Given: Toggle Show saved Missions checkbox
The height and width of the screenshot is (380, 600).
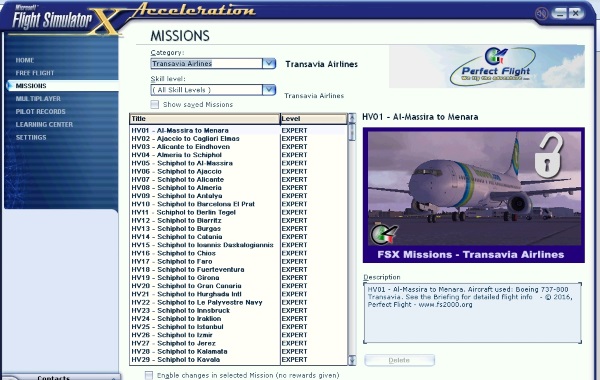Looking at the screenshot, I should 155,104.
